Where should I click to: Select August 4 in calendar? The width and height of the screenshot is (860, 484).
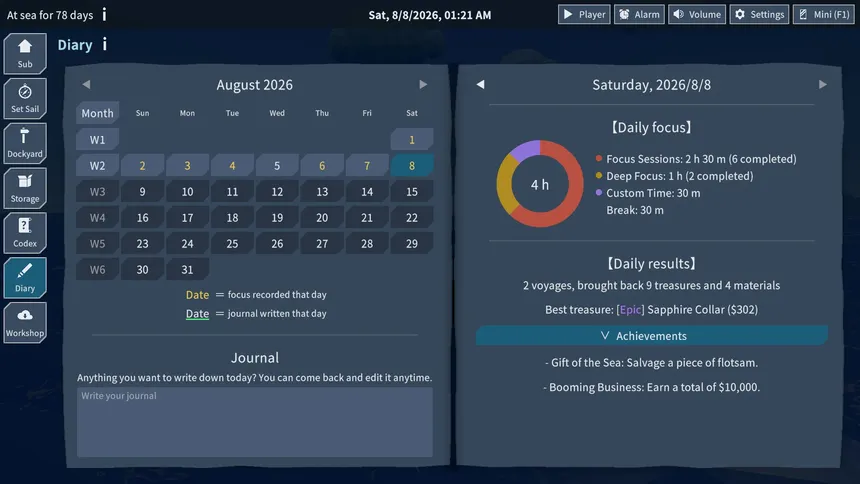[x=232, y=166]
